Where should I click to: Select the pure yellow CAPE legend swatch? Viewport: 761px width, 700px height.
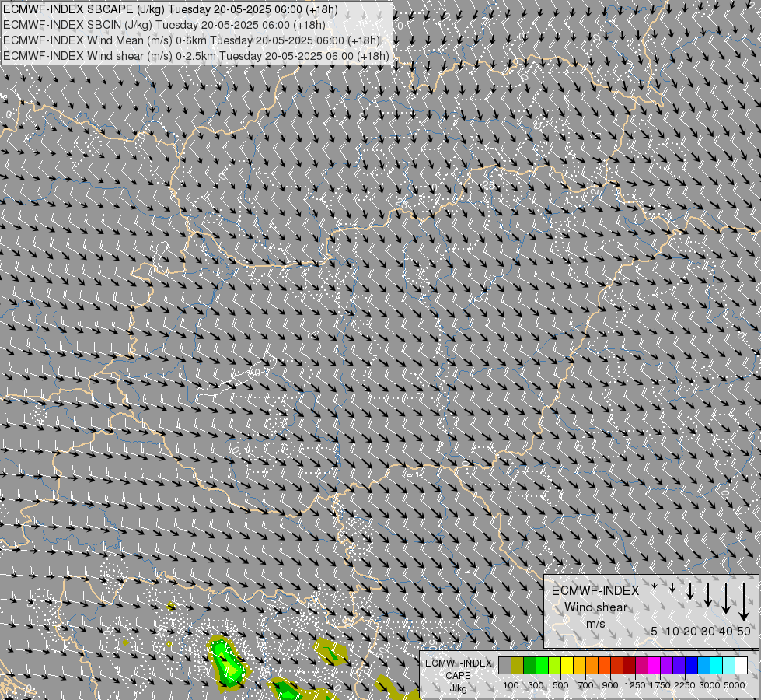pos(567,665)
